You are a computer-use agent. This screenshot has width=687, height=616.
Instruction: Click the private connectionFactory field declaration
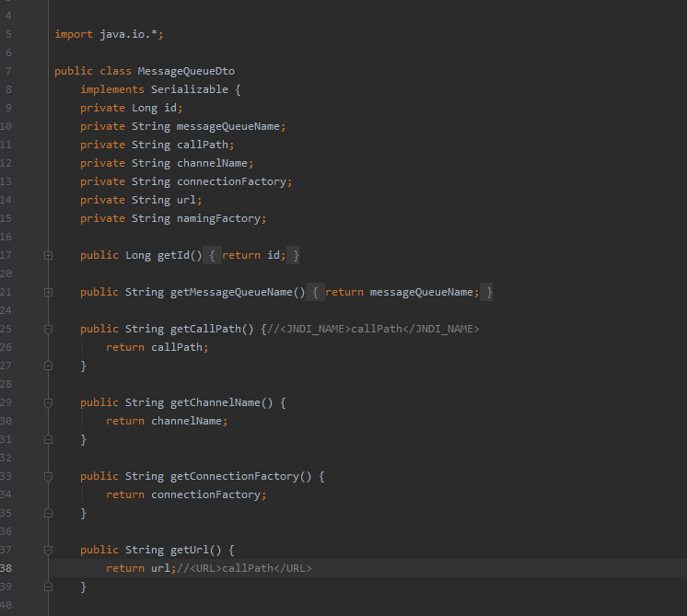pyautogui.click(x=186, y=181)
